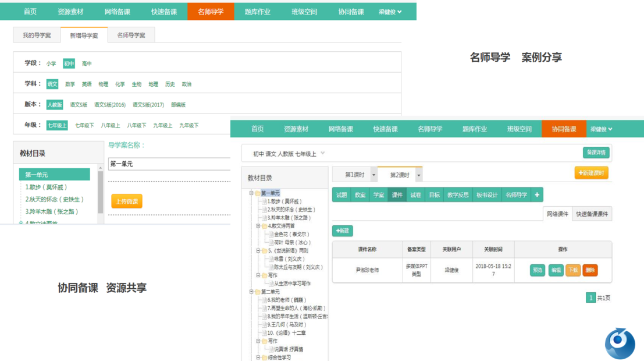Select the 八年级上 grade option

pos(111,125)
